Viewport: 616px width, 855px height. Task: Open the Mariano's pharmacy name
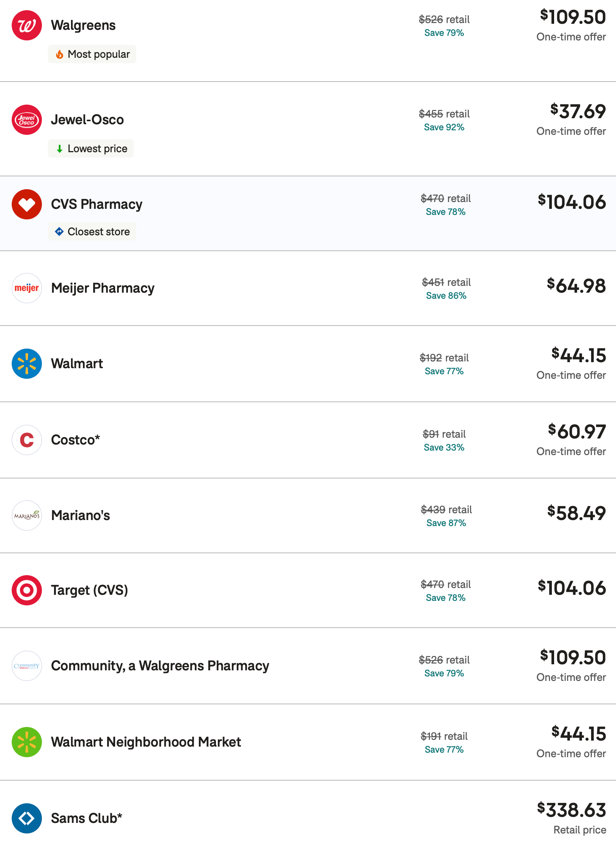click(80, 515)
